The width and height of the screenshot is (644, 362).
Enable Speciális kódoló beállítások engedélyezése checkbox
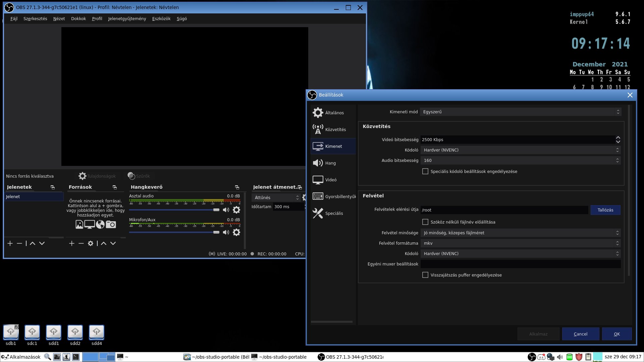coord(425,171)
